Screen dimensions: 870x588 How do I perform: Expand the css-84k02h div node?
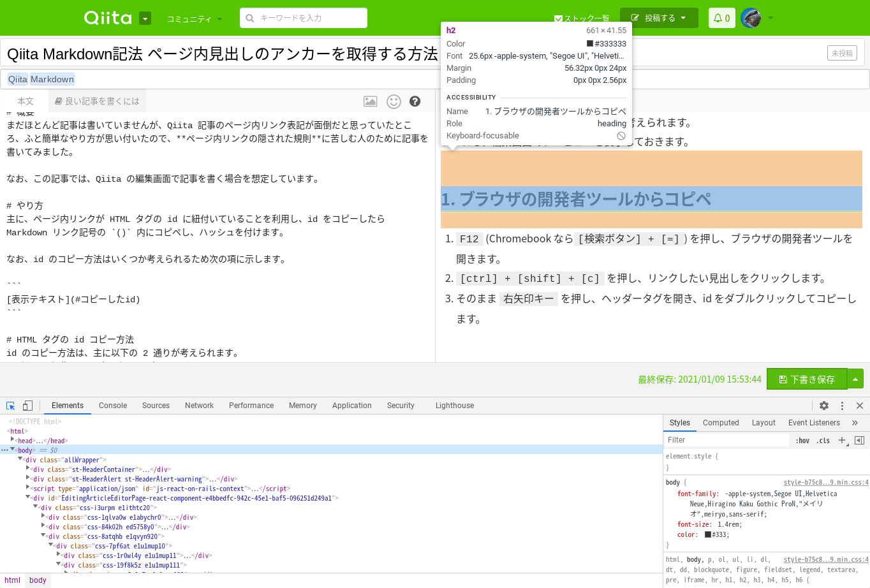coord(43,526)
